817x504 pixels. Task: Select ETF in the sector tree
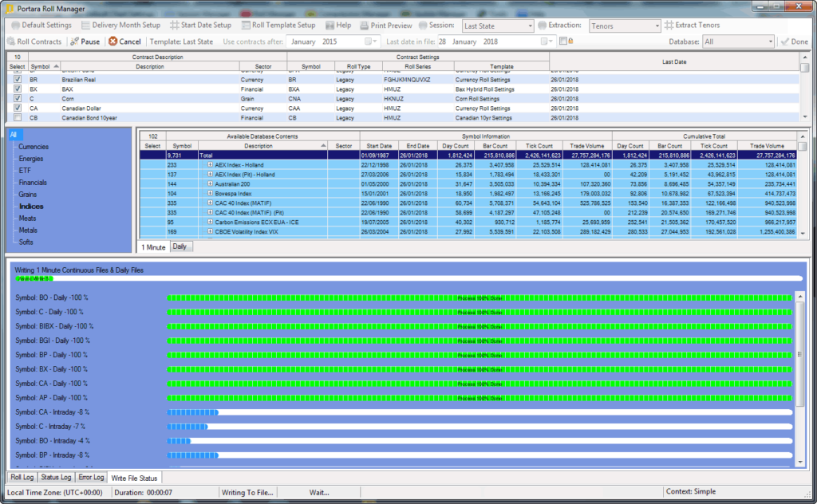25,171
